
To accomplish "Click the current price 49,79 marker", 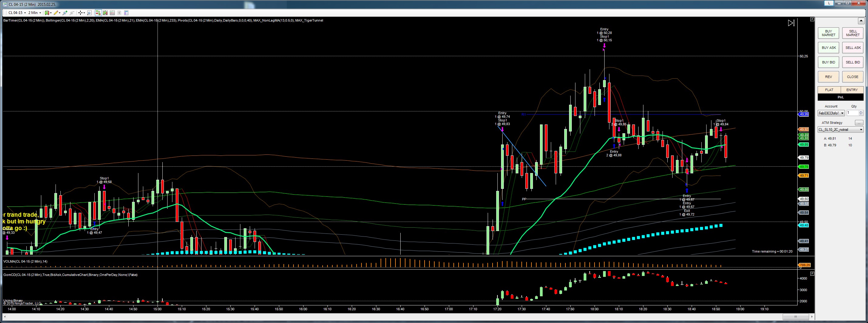I will 804,158.
